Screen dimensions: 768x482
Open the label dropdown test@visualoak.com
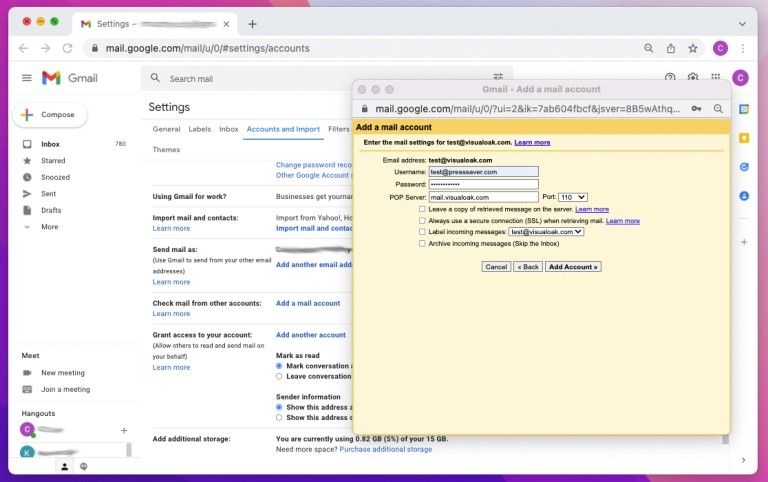(546, 232)
